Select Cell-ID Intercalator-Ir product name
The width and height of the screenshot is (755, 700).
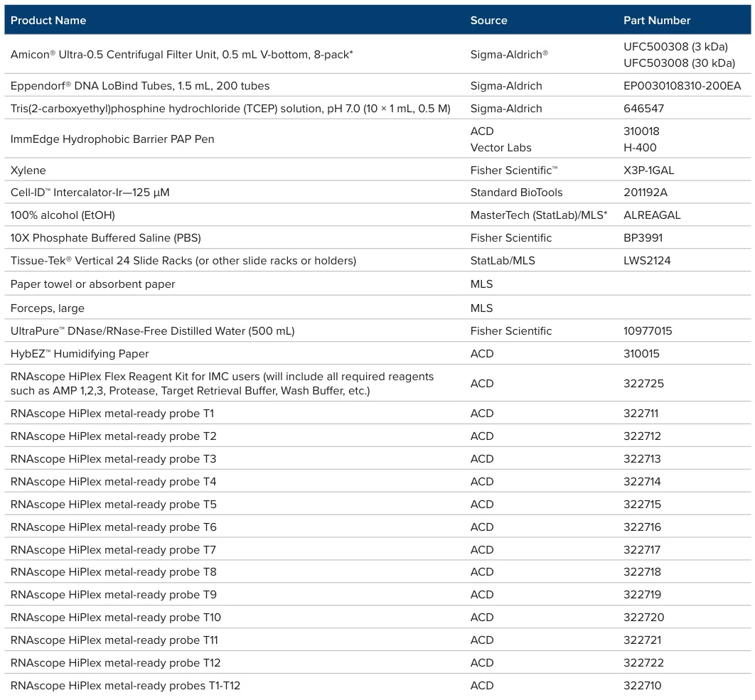click(x=90, y=193)
